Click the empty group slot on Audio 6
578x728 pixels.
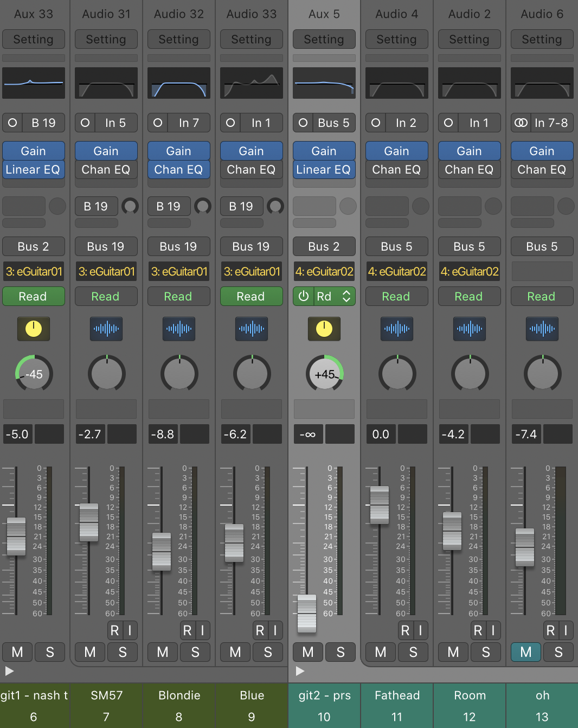(x=542, y=271)
